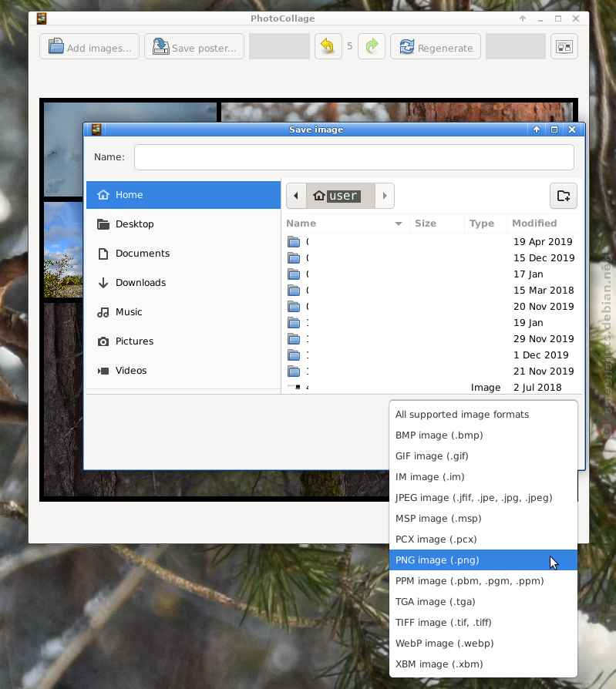This screenshot has width=616, height=689.
Task: Open collage settings icon button
Action: click(564, 46)
